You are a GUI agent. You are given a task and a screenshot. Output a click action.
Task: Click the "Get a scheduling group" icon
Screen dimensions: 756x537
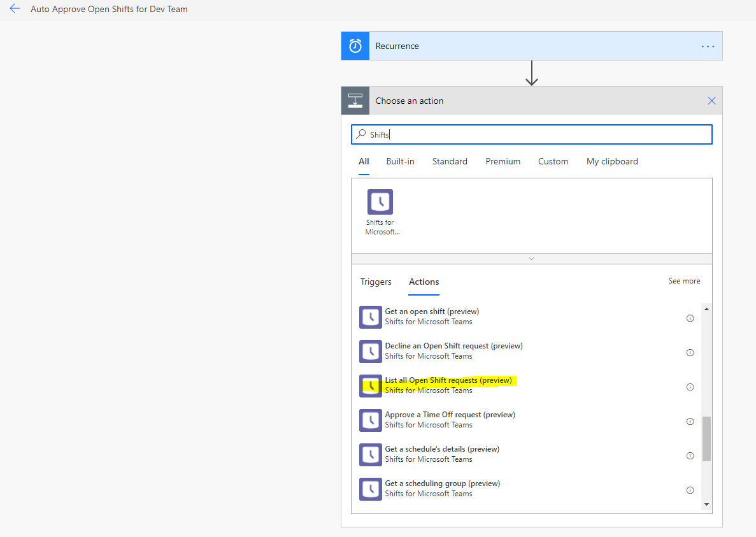coord(370,489)
